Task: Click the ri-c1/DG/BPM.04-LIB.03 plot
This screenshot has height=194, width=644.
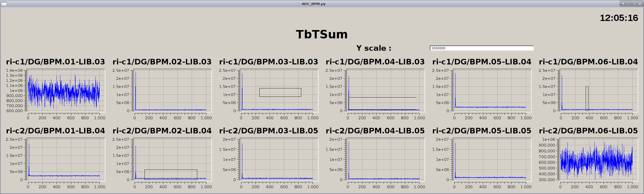Action: [x=385, y=90]
